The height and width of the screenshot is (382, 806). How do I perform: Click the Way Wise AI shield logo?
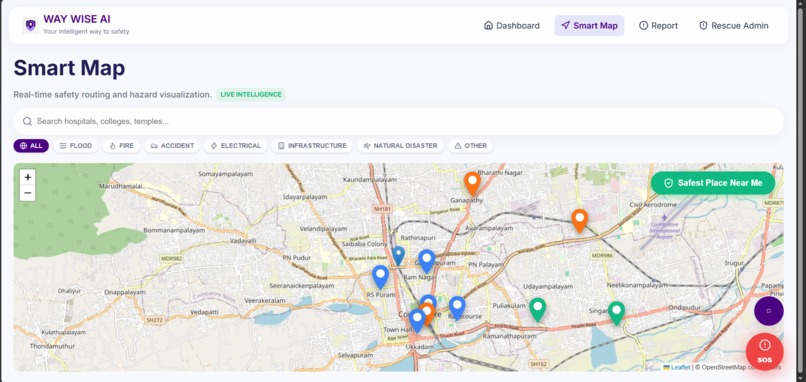pos(31,25)
